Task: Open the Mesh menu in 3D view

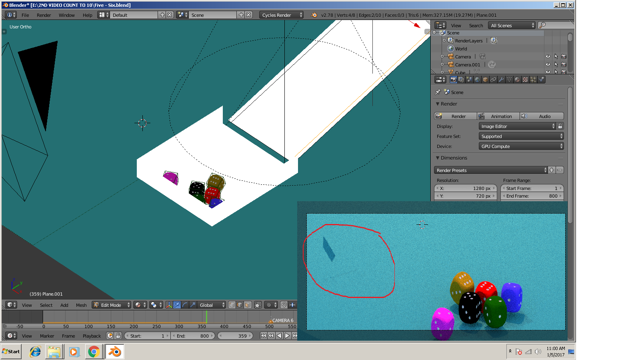Action: click(81, 305)
